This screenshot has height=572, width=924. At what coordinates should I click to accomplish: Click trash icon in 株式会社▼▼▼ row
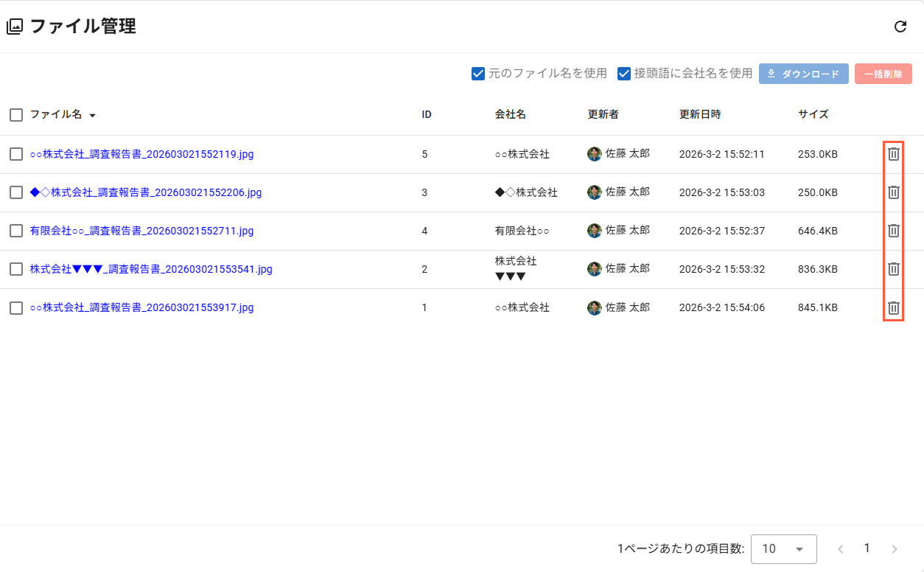(x=893, y=269)
